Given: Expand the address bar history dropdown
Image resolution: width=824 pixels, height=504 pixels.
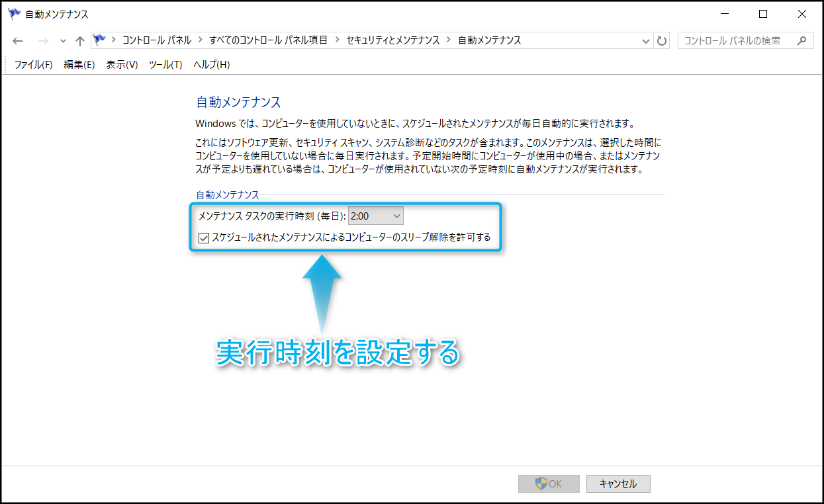Looking at the screenshot, I should coord(647,41).
